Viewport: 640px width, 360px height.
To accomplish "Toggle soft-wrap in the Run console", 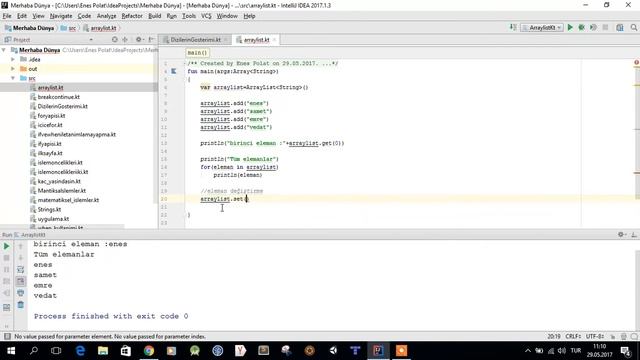I will pos(20,270).
